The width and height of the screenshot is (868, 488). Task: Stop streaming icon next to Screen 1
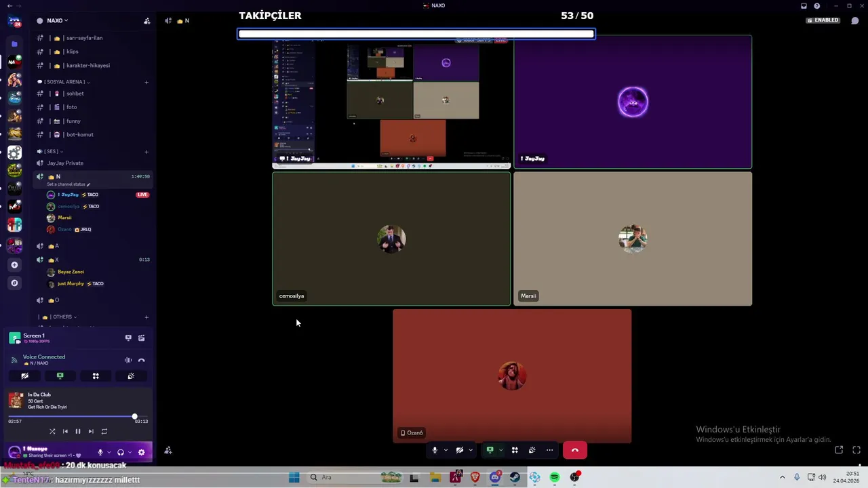[128, 338]
